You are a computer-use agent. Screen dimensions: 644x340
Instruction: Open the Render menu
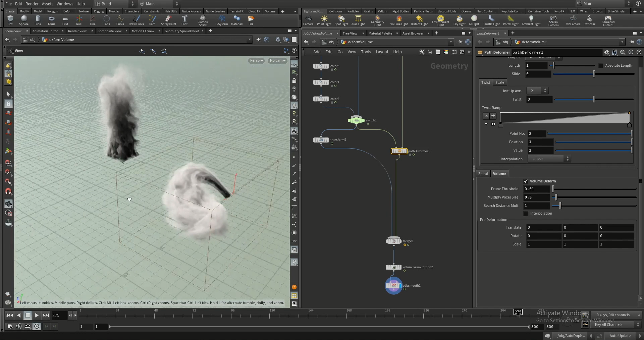pyautogui.click(x=32, y=4)
